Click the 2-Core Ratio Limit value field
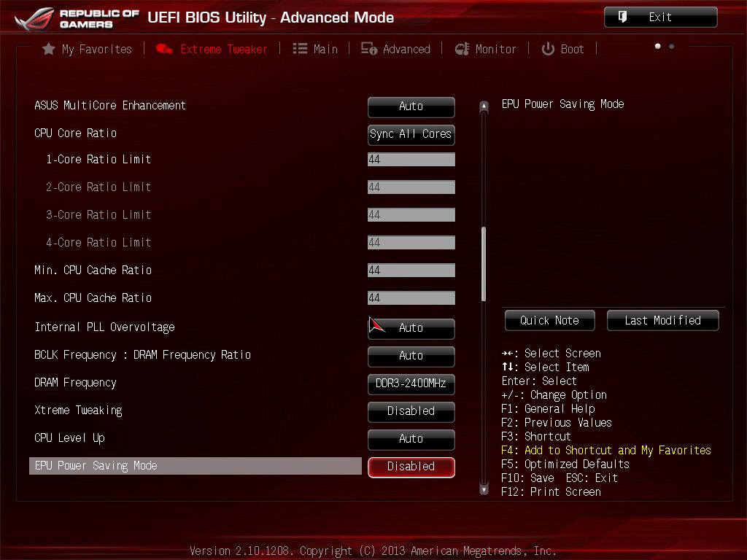The width and height of the screenshot is (747, 560). coord(411,187)
